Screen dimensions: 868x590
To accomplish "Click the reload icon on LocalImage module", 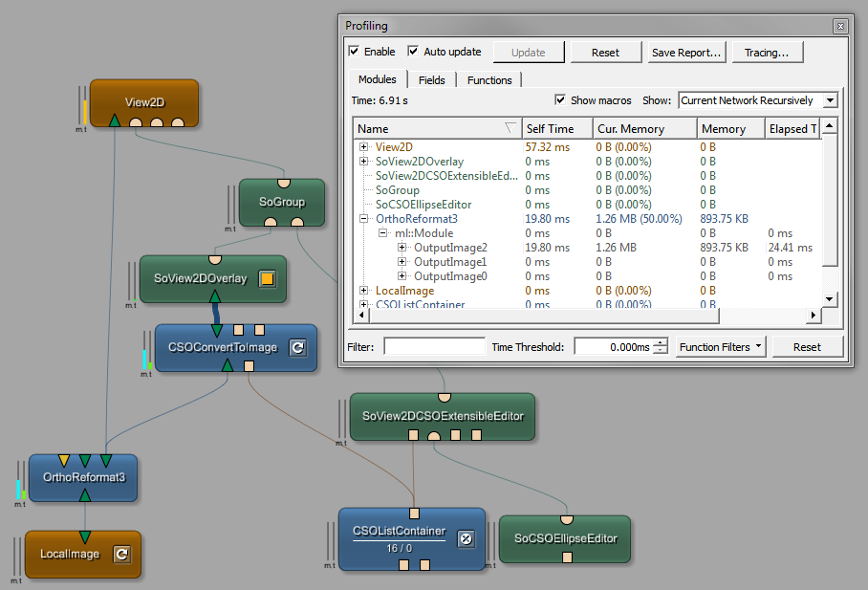I will [x=121, y=554].
